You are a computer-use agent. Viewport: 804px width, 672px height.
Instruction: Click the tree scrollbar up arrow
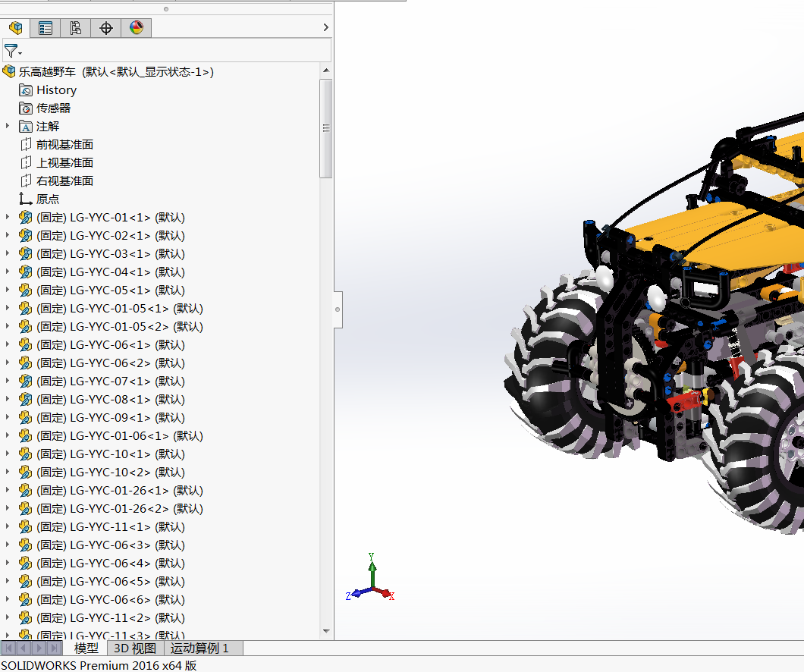pyautogui.click(x=326, y=71)
